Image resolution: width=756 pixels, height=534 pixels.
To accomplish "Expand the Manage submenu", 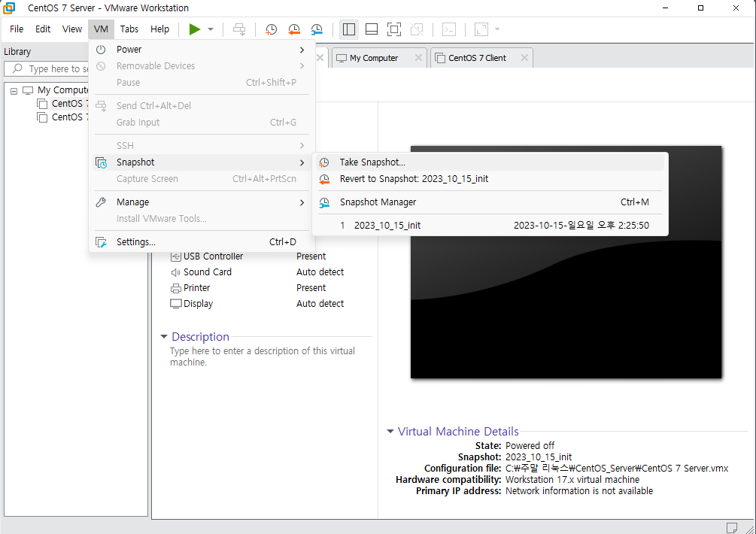I will tap(202, 202).
